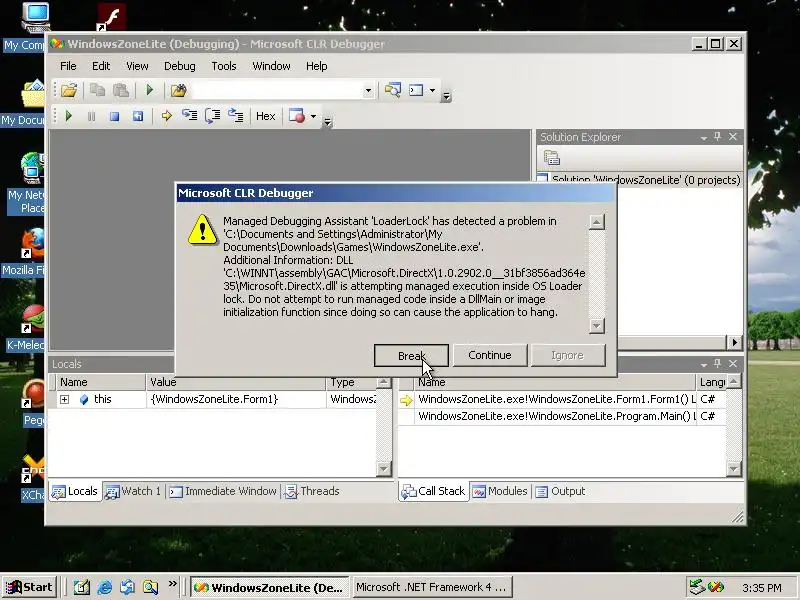Open Call Stack panel window position dropdown
Image resolution: width=800 pixels, height=600 pixels.
(704, 364)
